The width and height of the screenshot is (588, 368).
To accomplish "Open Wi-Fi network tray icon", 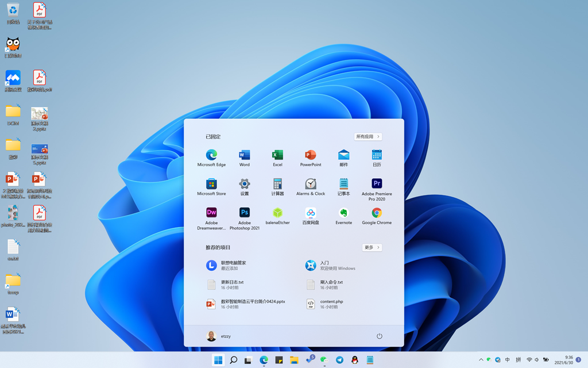I will click(529, 360).
